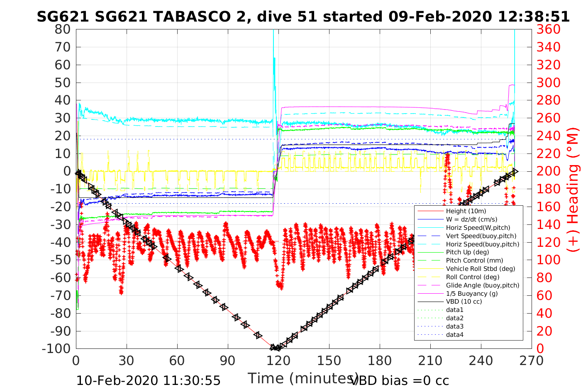Click the "VBD bias =0 cc" annotation

pyautogui.click(x=400, y=380)
